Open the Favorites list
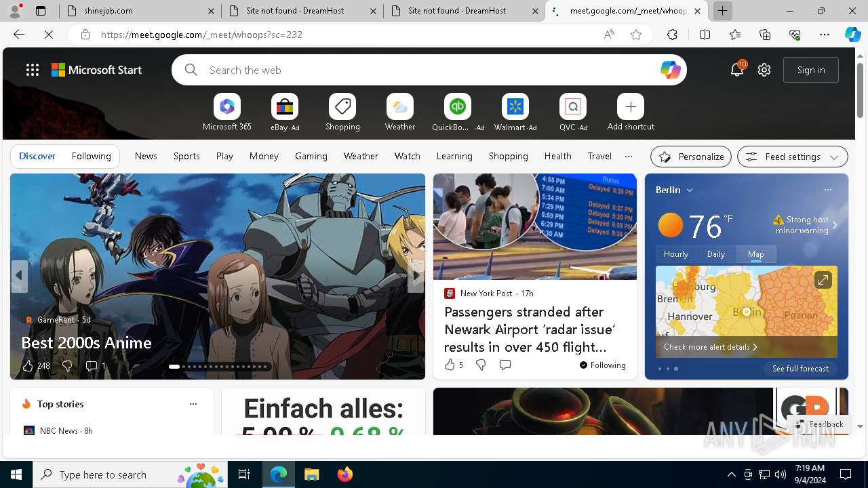This screenshot has height=488, width=868. [735, 35]
